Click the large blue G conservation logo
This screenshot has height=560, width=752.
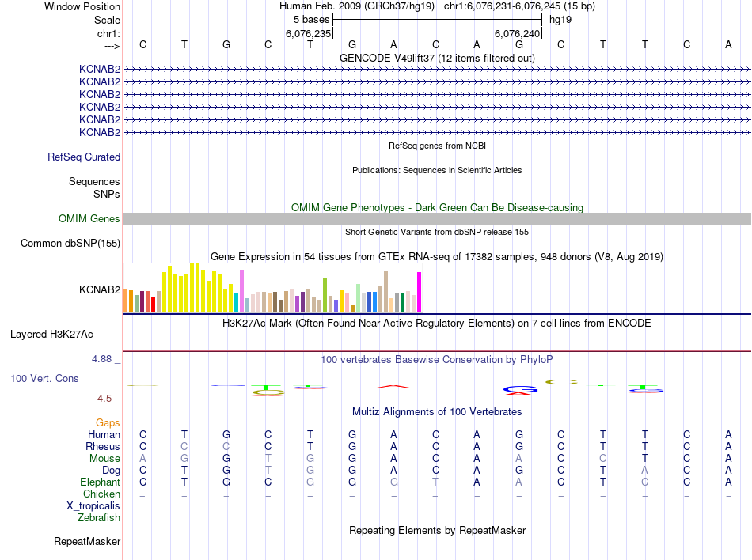[519, 390]
